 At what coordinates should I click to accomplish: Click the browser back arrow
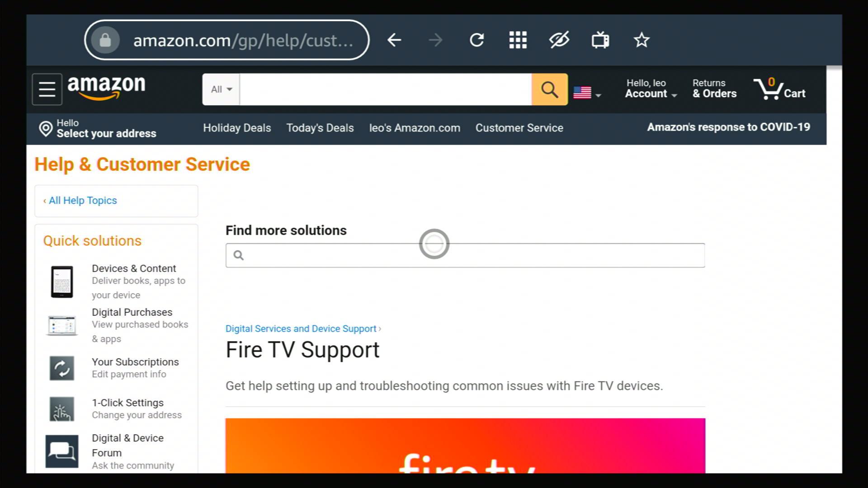(x=394, y=40)
